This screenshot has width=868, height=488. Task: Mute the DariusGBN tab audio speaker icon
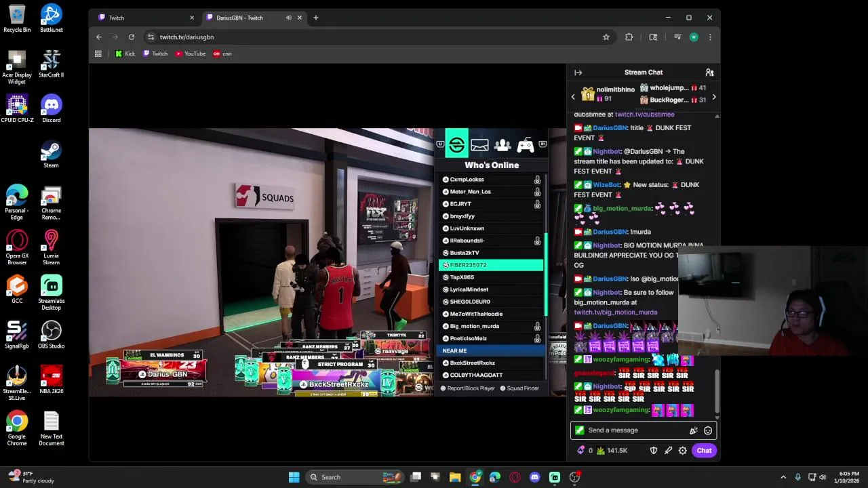click(x=289, y=18)
